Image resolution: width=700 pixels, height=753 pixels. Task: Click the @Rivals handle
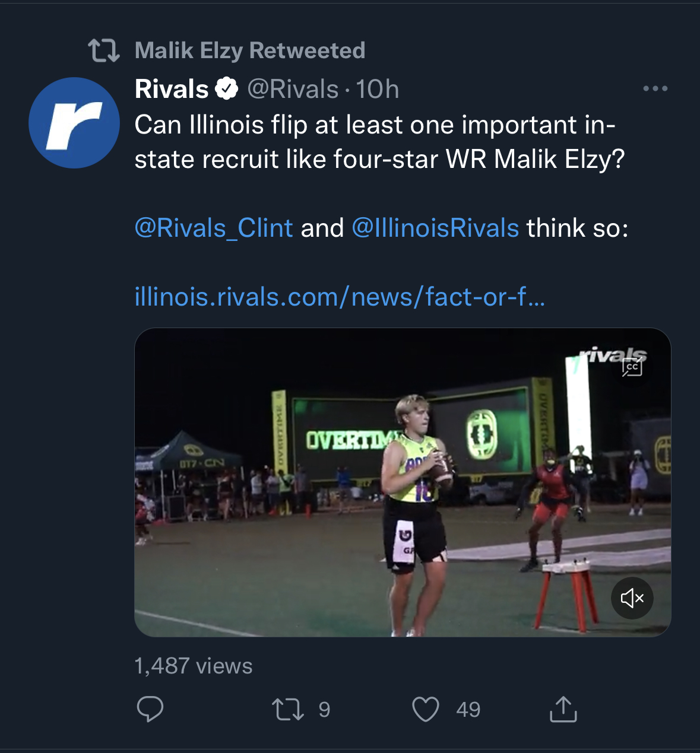293,89
